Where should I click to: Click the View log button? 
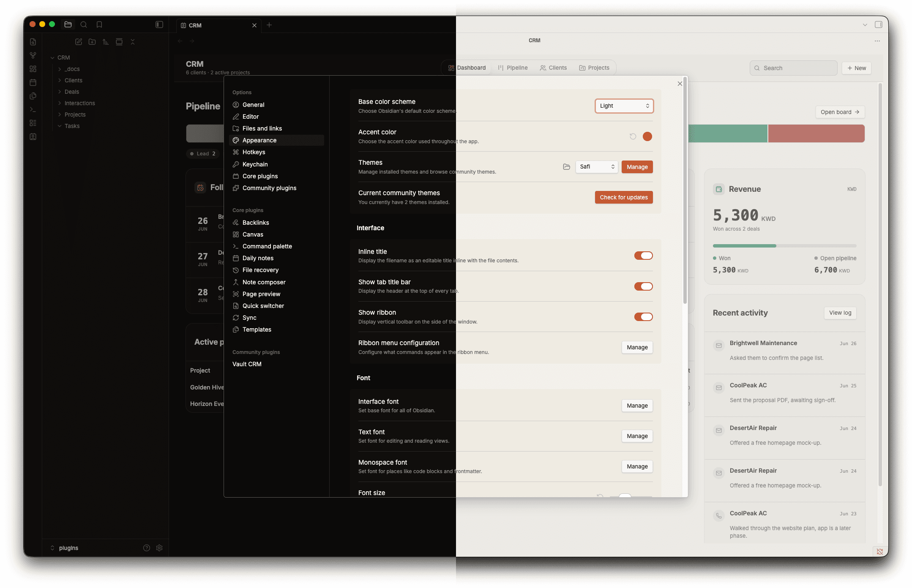(x=840, y=313)
